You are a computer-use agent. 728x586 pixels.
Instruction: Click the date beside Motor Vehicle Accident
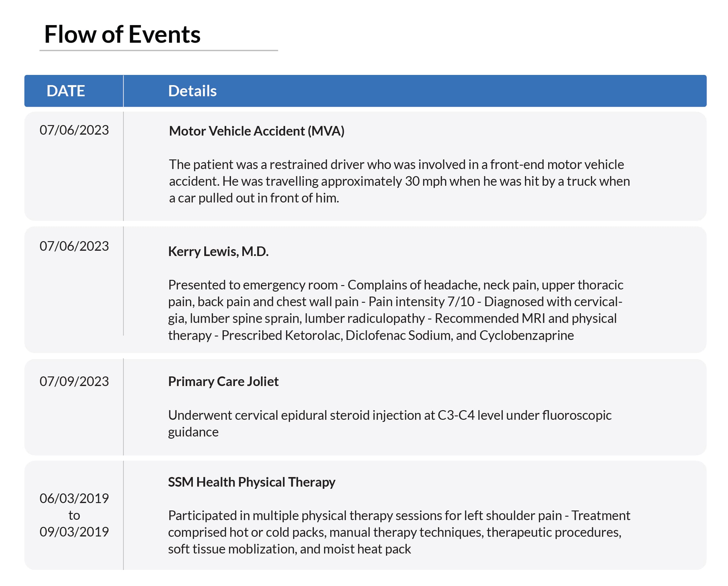(x=74, y=130)
